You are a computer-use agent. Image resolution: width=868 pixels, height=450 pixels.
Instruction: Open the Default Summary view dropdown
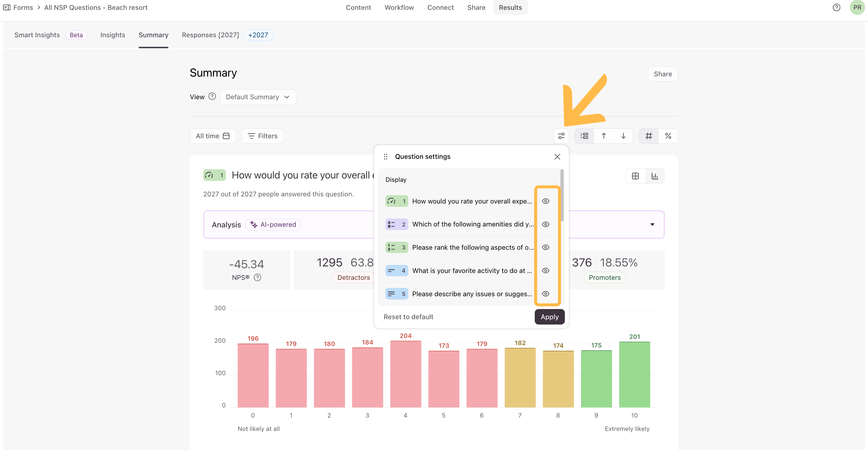[x=258, y=97]
